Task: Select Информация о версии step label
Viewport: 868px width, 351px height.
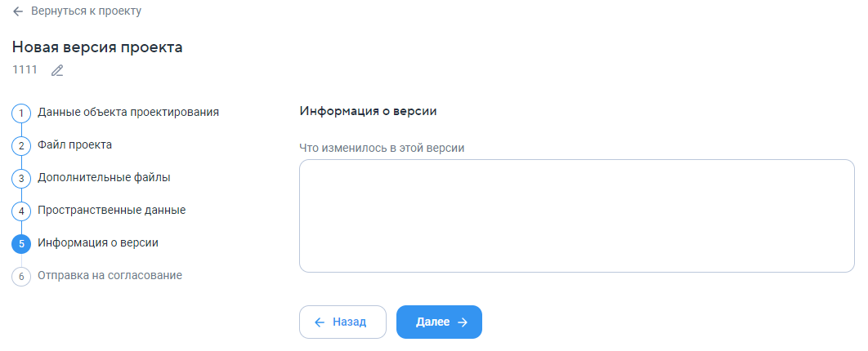Action: 98,242
